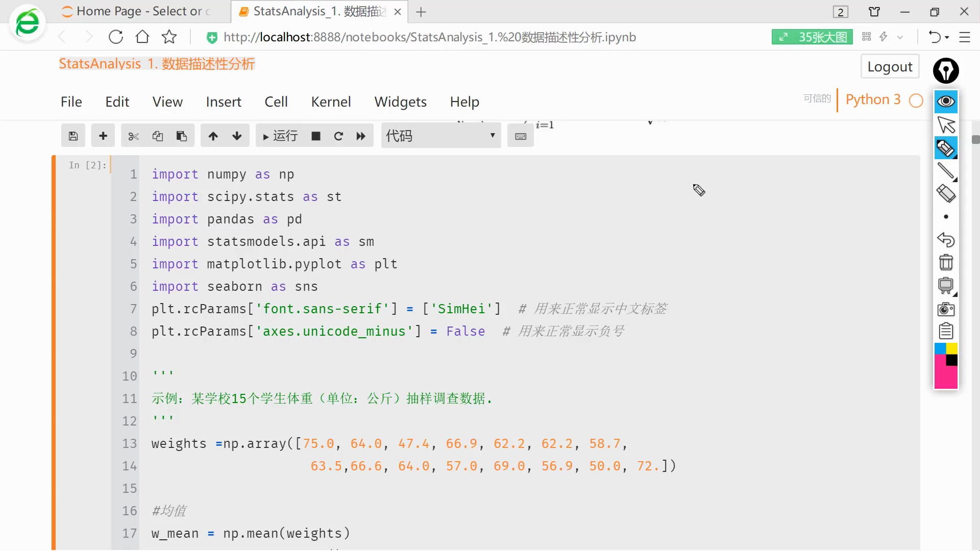Go to the browser home page
Viewport: 980px width, 551px height.
142,37
